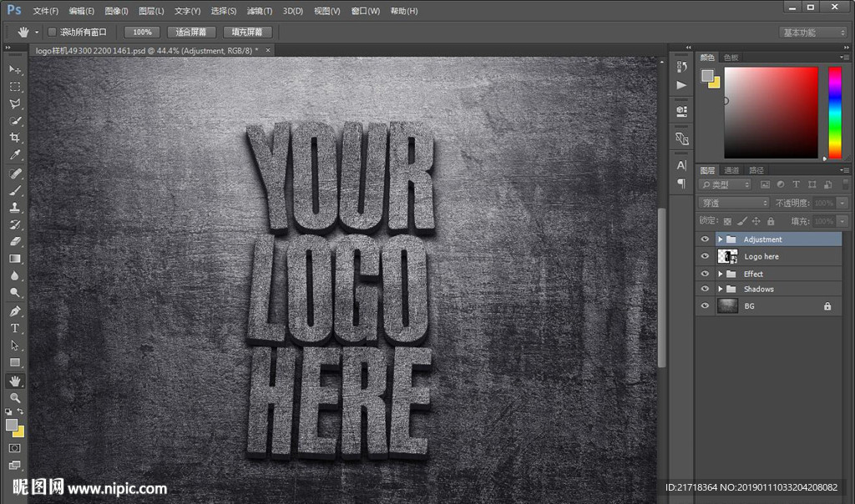The width and height of the screenshot is (855, 504).
Task: Switch to the 通道 tab
Action: click(731, 170)
